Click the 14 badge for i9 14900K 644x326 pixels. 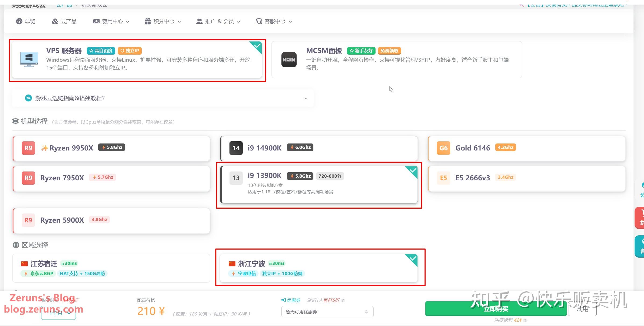(x=236, y=148)
